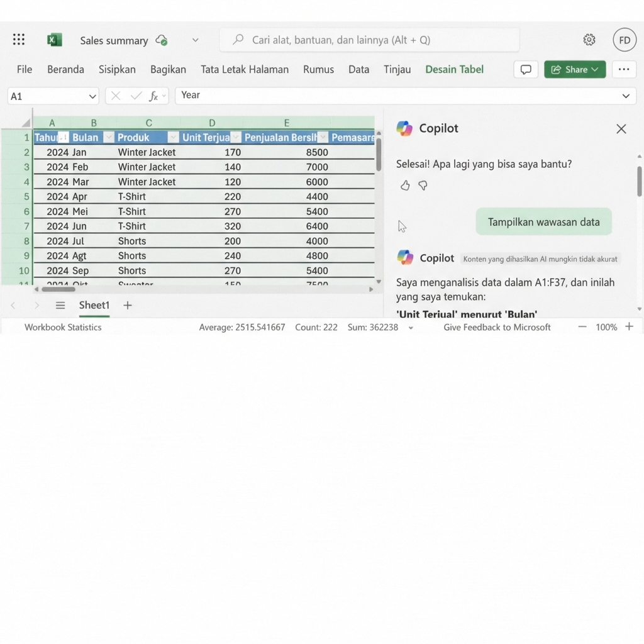Zoom in using the plus control
The height and width of the screenshot is (644, 644).
(x=631, y=327)
